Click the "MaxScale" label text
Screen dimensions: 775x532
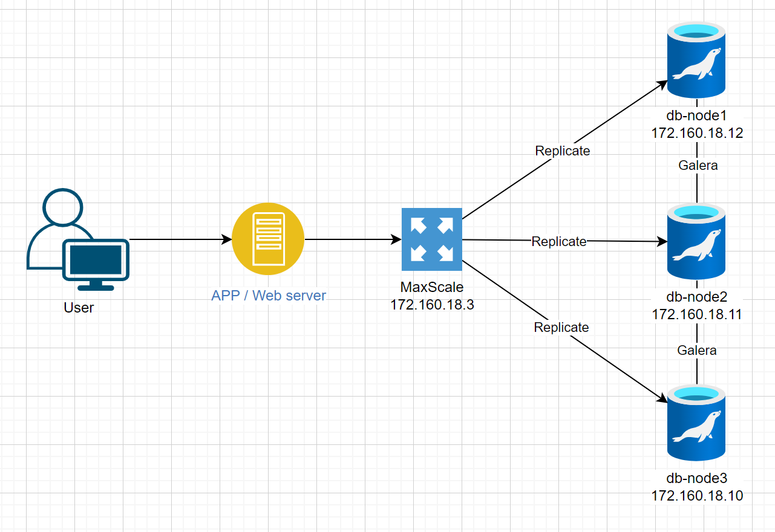click(x=432, y=287)
